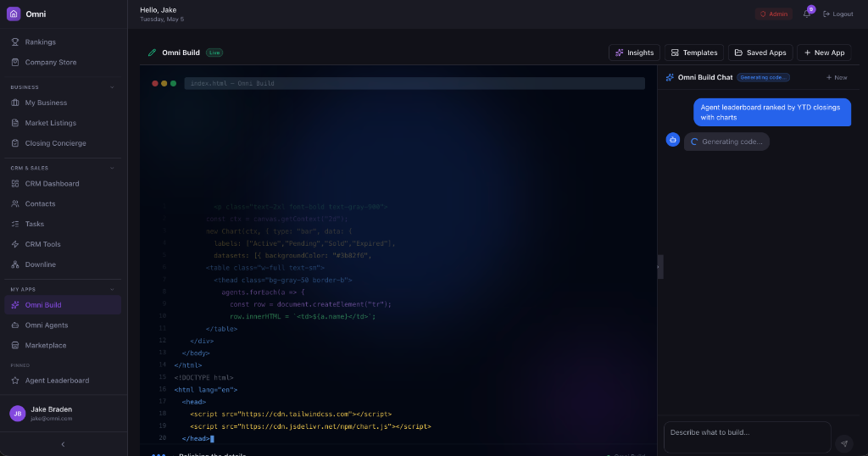Create a New App
868x456 pixels.
click(824, 53)
